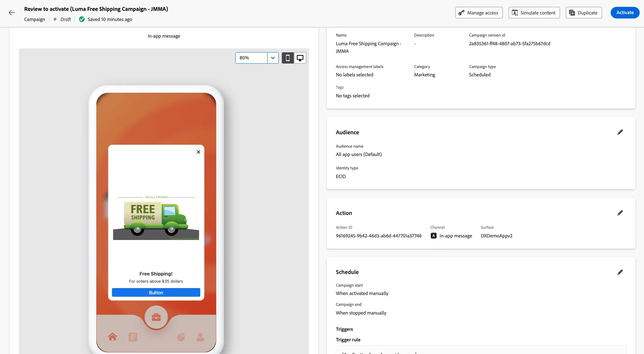Click the Duplicate icon
The image size is (644, 354).
coord(572,13)
